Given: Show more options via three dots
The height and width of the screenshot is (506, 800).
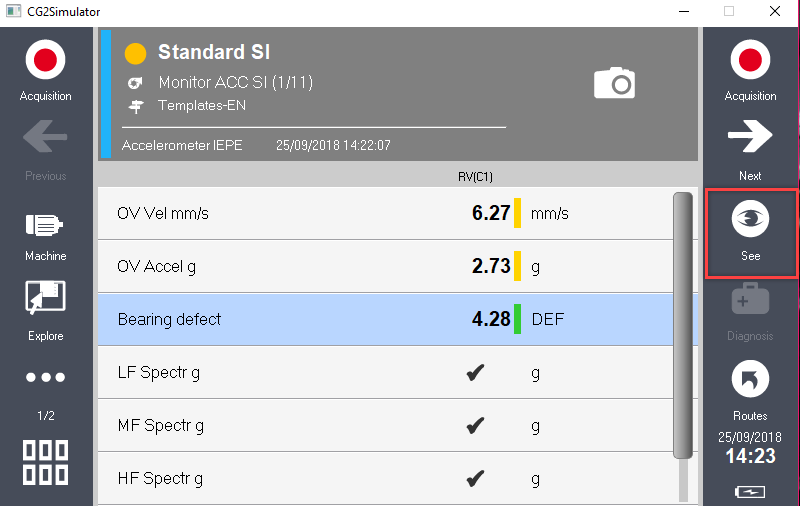Looking at the screenshot, I should click(x=45, y=377).
